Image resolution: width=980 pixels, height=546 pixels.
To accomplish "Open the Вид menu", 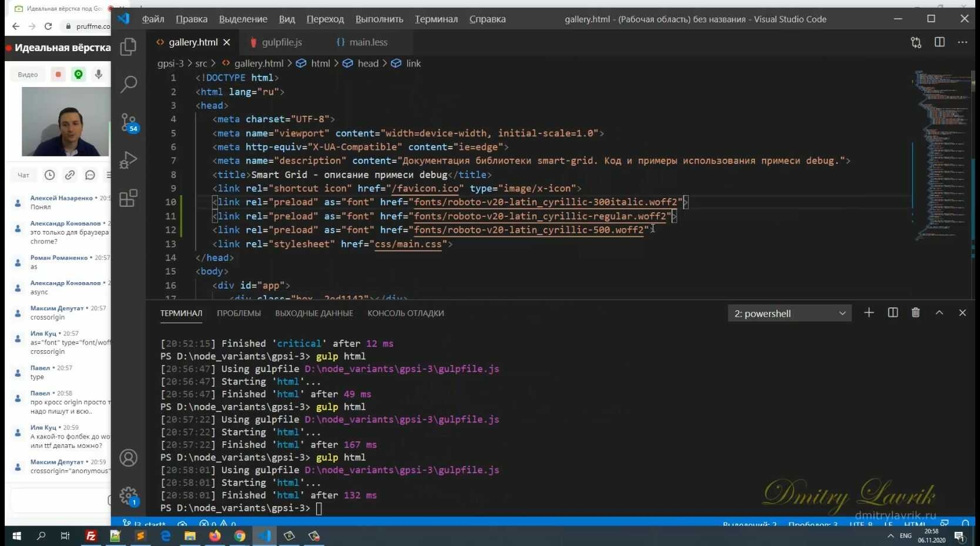I will pyautogui.click(x=287, y=19).
